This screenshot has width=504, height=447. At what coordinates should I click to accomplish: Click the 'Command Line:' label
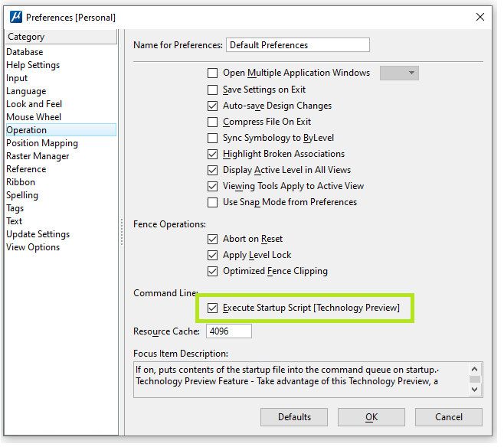pyautogui.click(x=166, y=293)
